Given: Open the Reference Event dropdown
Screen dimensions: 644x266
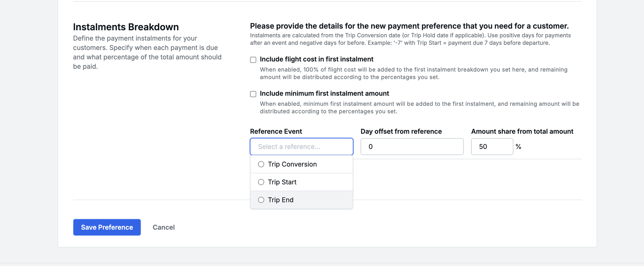Looking at the screenshot, I should point(301,146).
